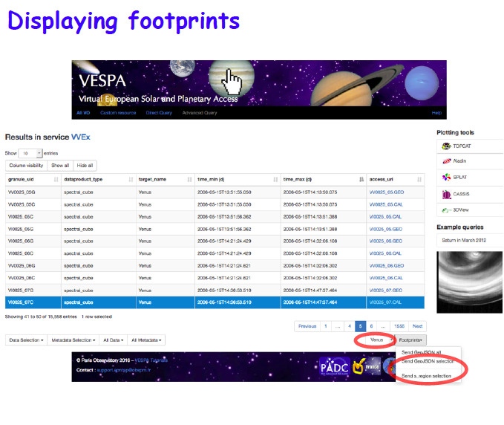Image resolution: width=504 pixels, height=425 pixels.
Task: Expand the All Metadata dropdown
Action: (146, 340)
